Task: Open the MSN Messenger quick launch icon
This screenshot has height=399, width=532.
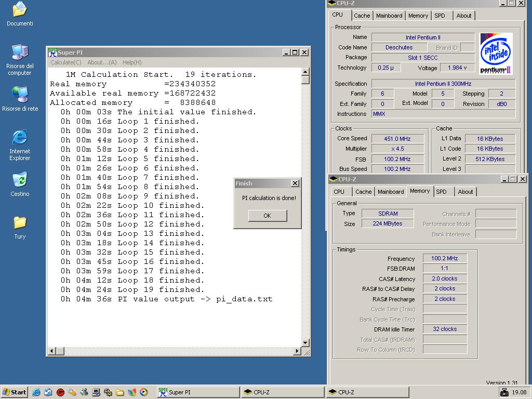Action: 84,392
